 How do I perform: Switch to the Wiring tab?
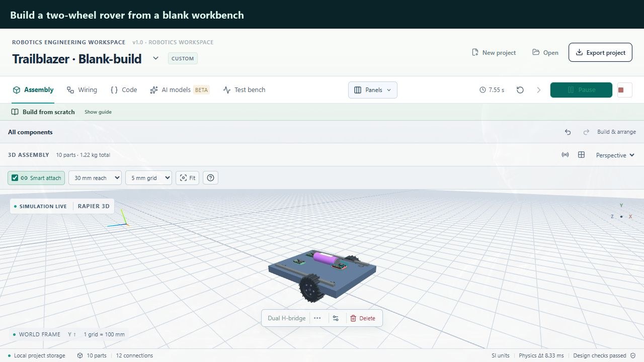point(82,90)
